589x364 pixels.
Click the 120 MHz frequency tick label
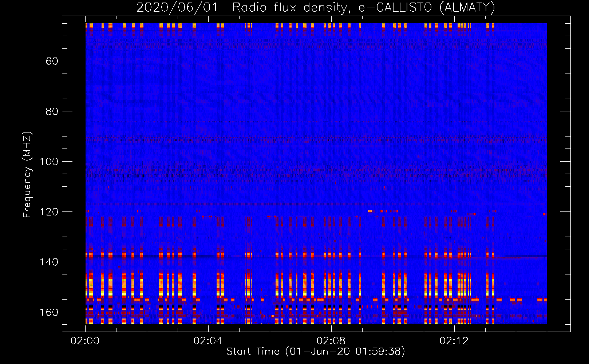pos(49,212)
